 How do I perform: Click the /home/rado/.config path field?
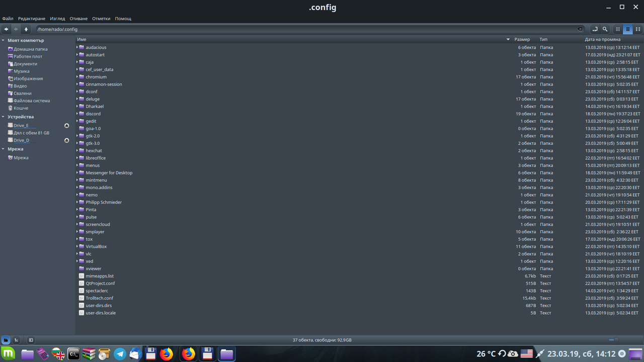[x=309, y=29]
